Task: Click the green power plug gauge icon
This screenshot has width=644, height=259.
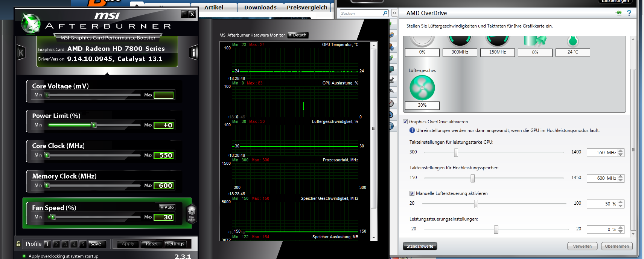Action: coord(535,41)
